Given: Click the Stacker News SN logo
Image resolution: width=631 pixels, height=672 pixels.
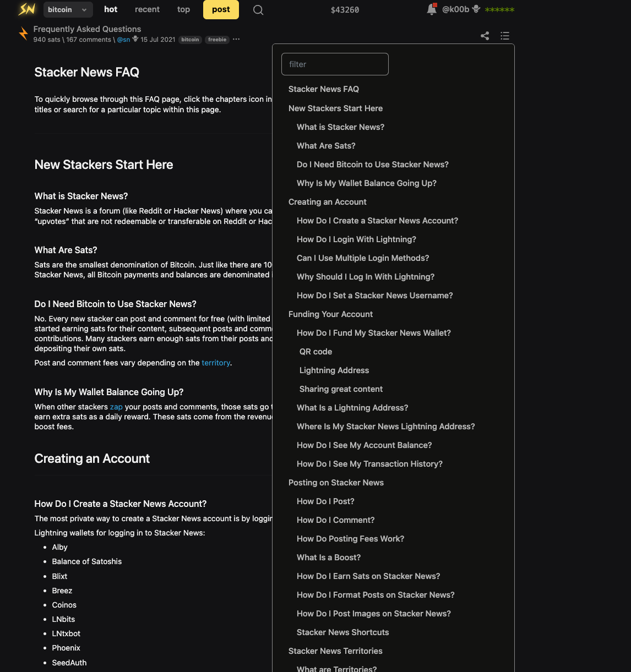Looking at the screenshot, I should pyautogui.click(x=26, y=9).
